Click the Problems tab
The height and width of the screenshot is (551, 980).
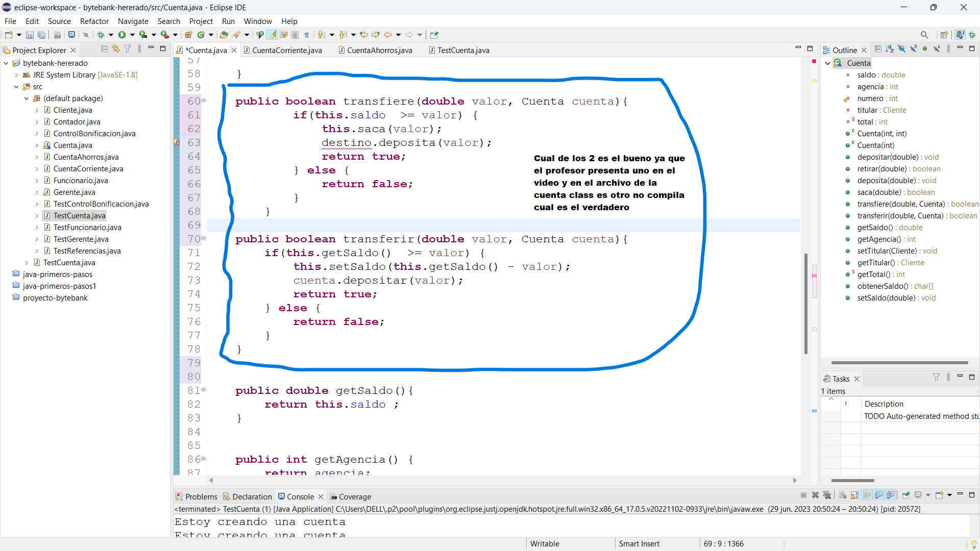click(197, 496)
